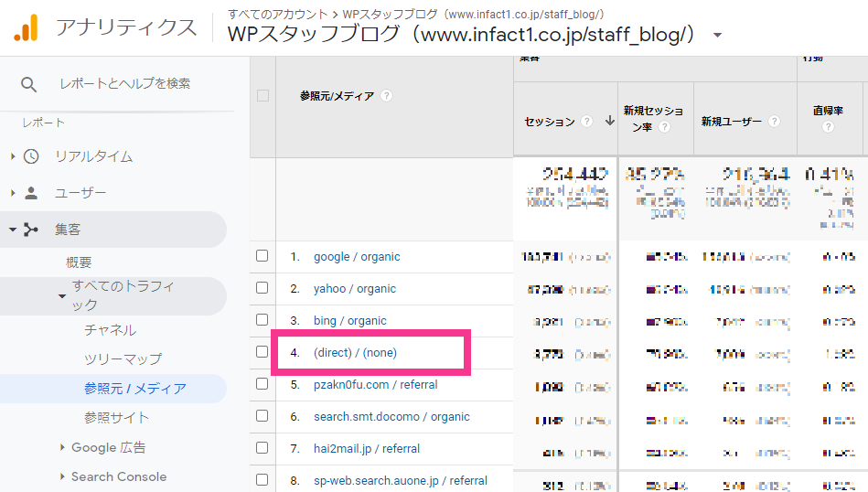Click the Google Analytics logo
The width and height of the screenshot is (868, 492).
click(x=26, y=27)
